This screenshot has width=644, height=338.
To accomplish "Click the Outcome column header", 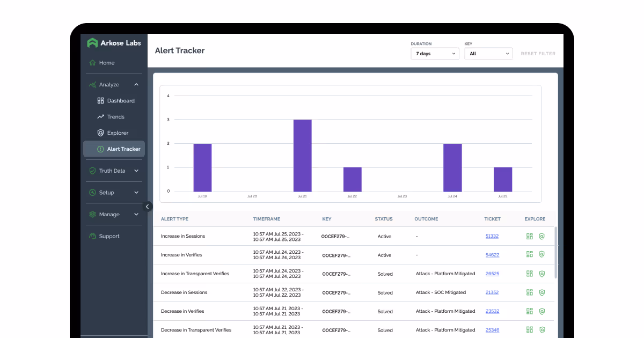I will tap(426, 219).
